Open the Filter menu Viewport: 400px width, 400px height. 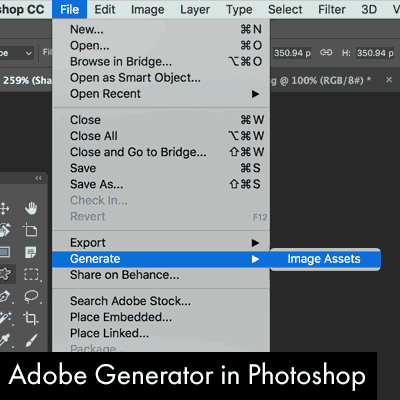click(332, 9)
